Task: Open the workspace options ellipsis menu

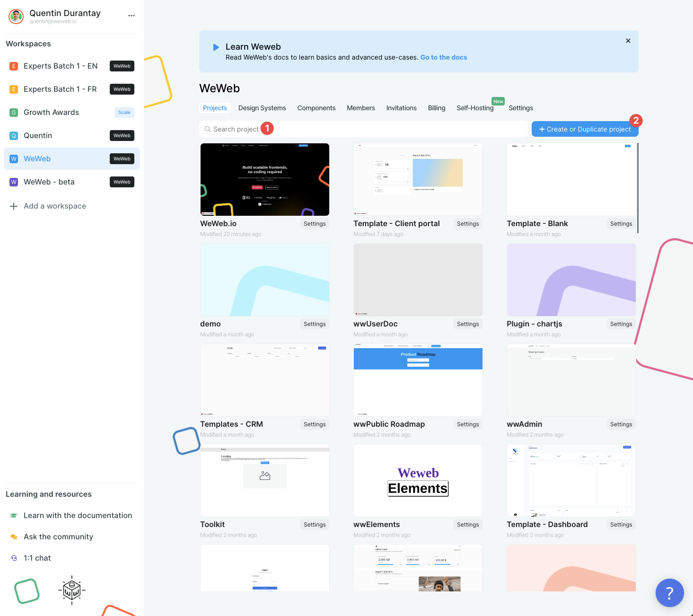Action: pos(131,15)
